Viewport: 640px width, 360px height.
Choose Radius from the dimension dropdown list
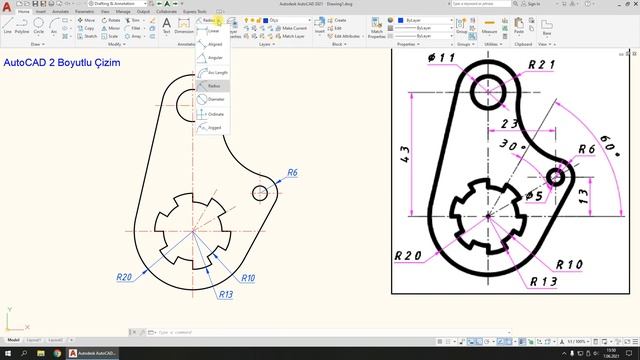(212, 86)
